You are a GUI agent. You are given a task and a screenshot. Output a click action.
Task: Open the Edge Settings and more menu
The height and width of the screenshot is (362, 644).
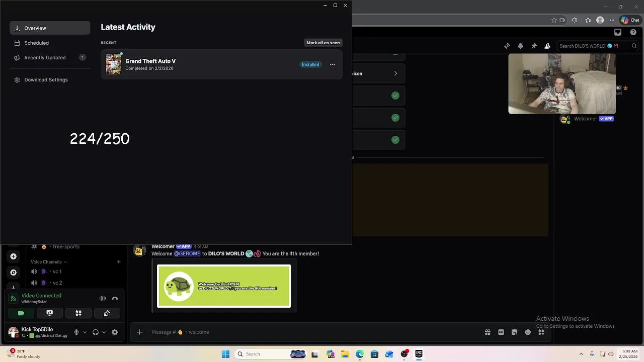612,20
